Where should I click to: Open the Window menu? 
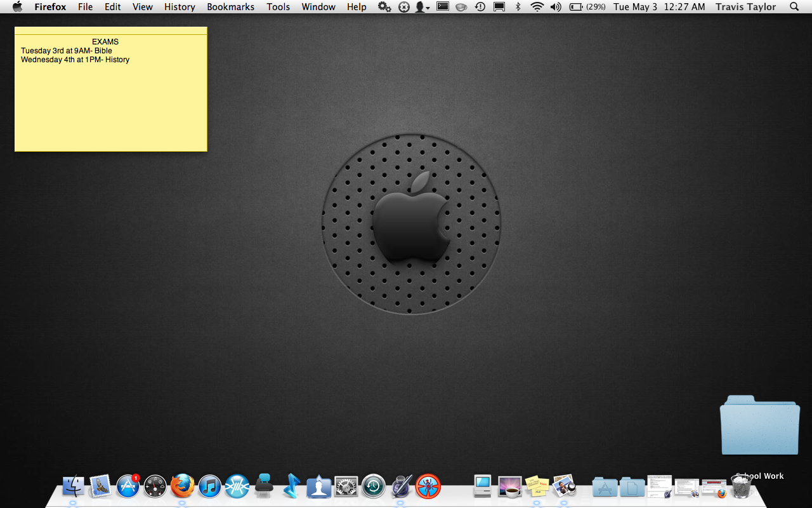pyautogui.click(x=318, y=7)
